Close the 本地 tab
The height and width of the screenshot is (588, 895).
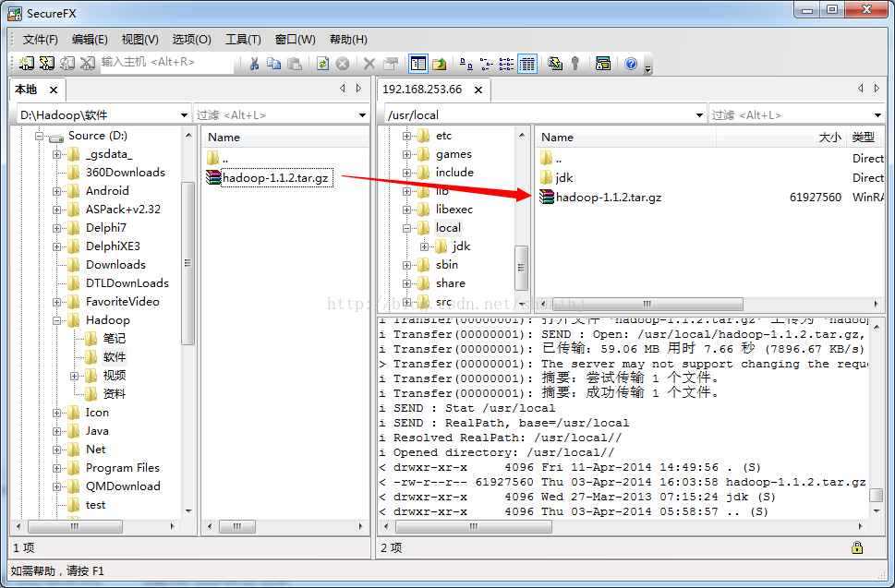coord(53,90)
